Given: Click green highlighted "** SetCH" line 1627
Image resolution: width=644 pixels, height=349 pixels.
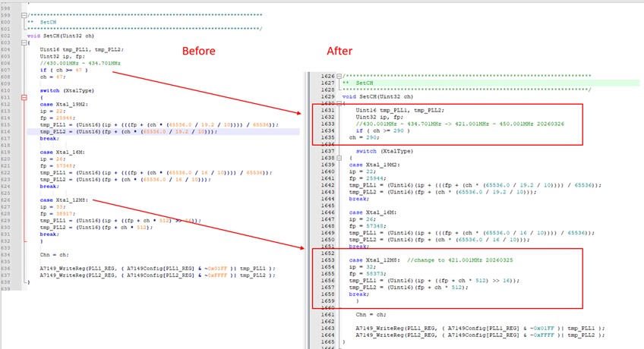Looking at the screenshot, I should 358,83.
